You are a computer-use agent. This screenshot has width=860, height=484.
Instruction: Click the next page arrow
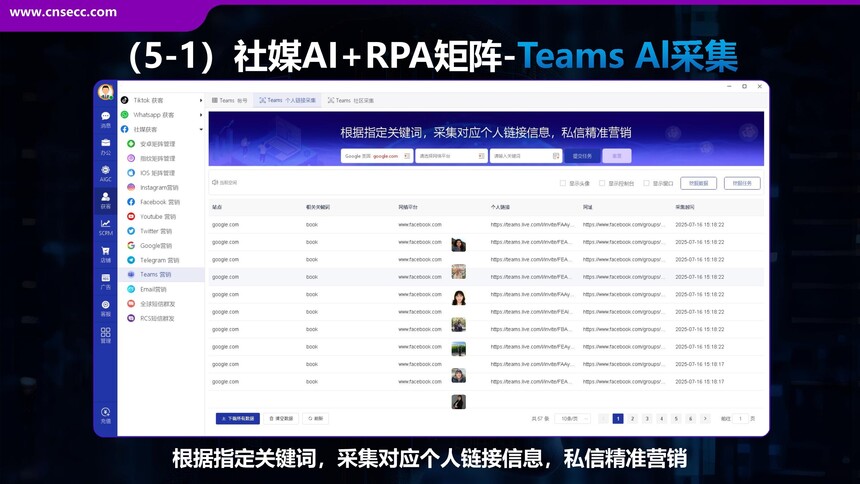pyautogui.click(x=705, y=419)
